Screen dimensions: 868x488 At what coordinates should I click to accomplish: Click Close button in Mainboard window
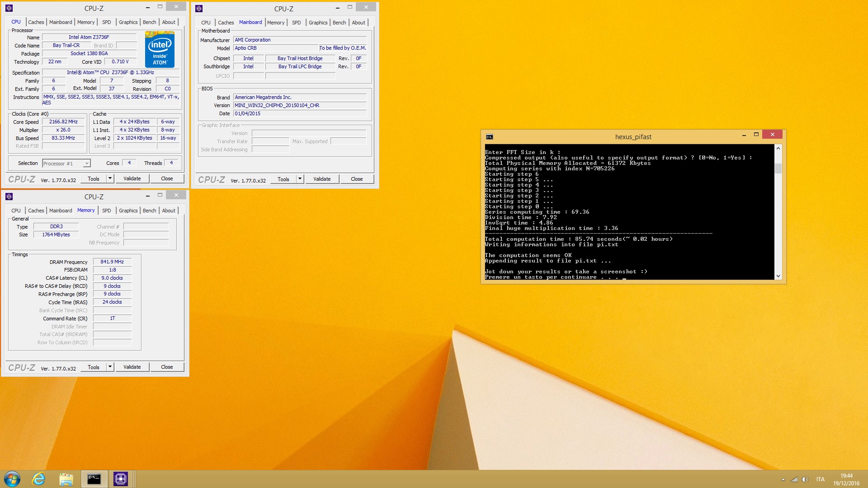(x=357, y=179)
